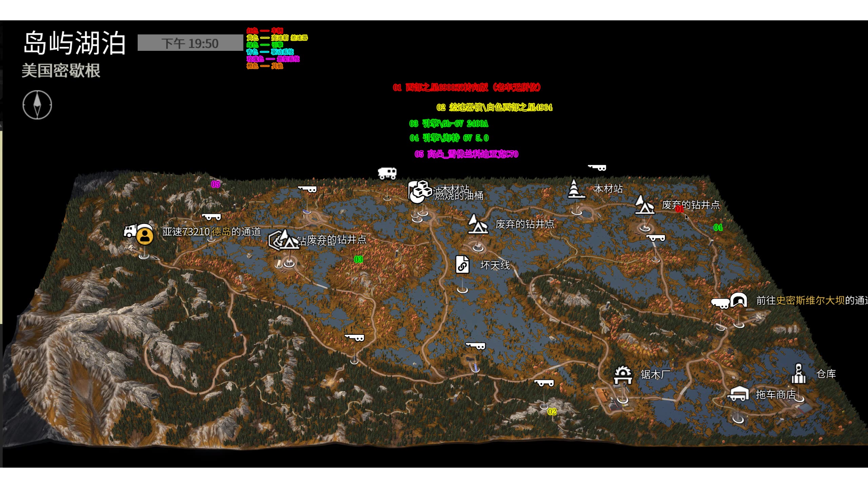Click the 燃烧的油桶 task label
The height and width of the screenshot is (488, 868).
(459, 196)
